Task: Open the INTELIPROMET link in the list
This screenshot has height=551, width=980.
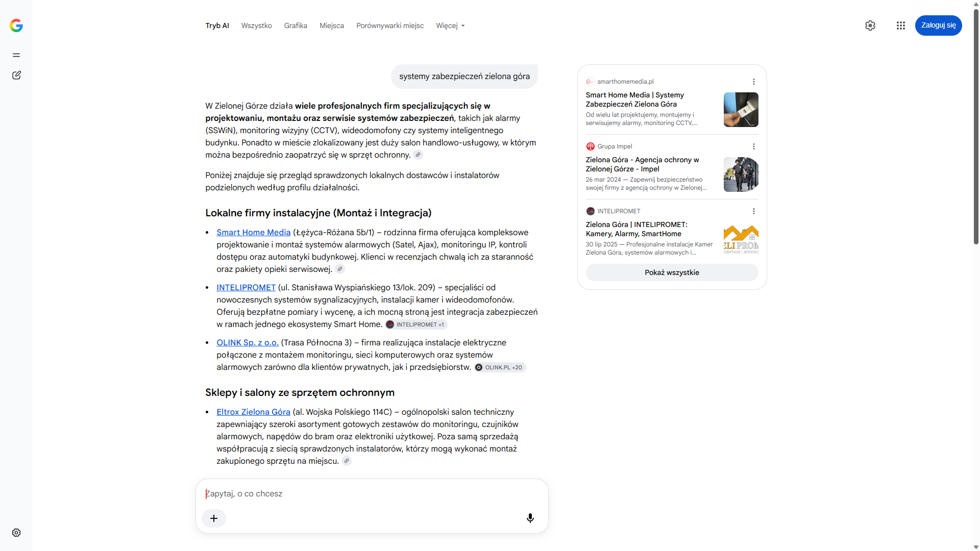Action: [246, 288]
